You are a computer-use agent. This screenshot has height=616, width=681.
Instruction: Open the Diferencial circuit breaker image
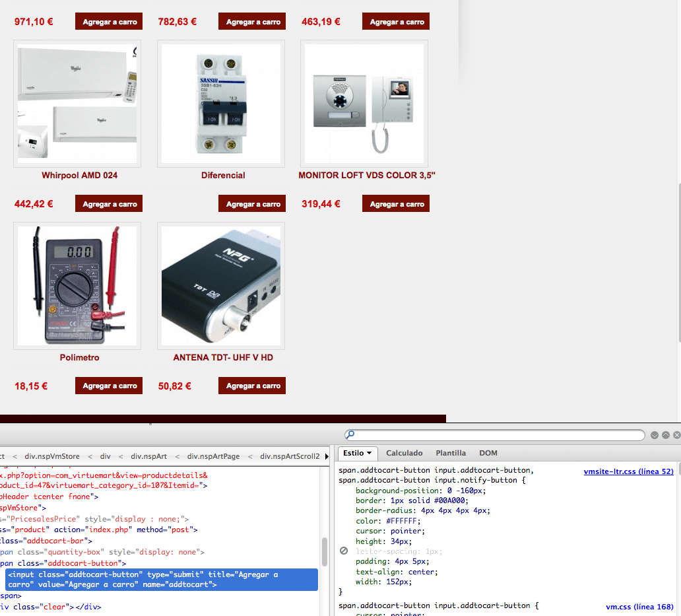tap(221, 104)
